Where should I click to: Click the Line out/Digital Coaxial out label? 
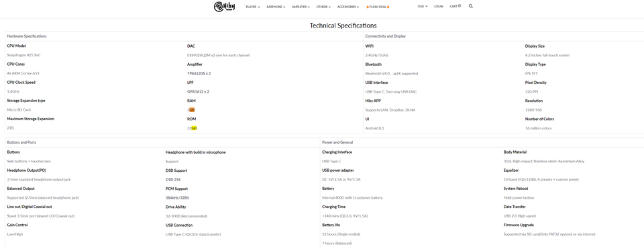click(x=30, y=207)
